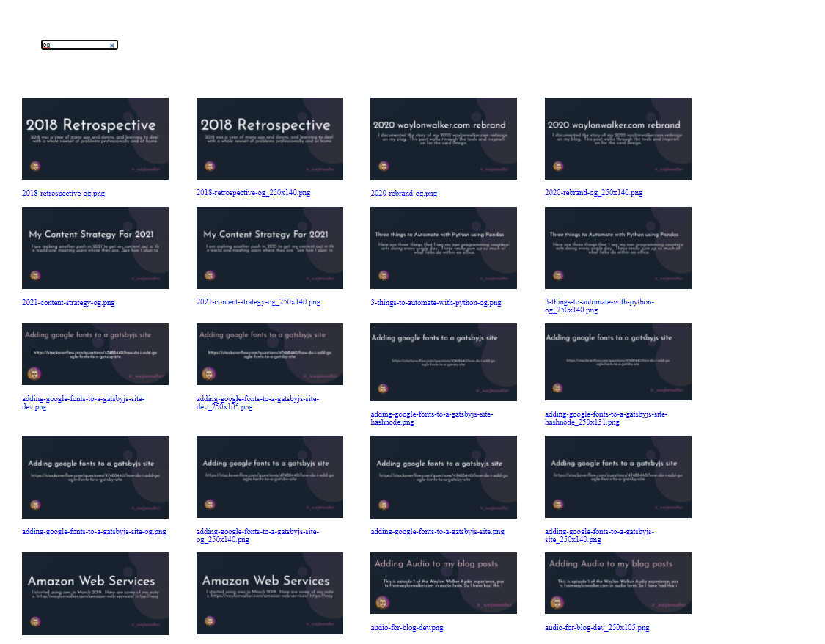Open the adding-google-fonts-to-a-gatsbyjs-site-og.png link
This screenshot has height=644, width=825.
[x=94, y=532]
